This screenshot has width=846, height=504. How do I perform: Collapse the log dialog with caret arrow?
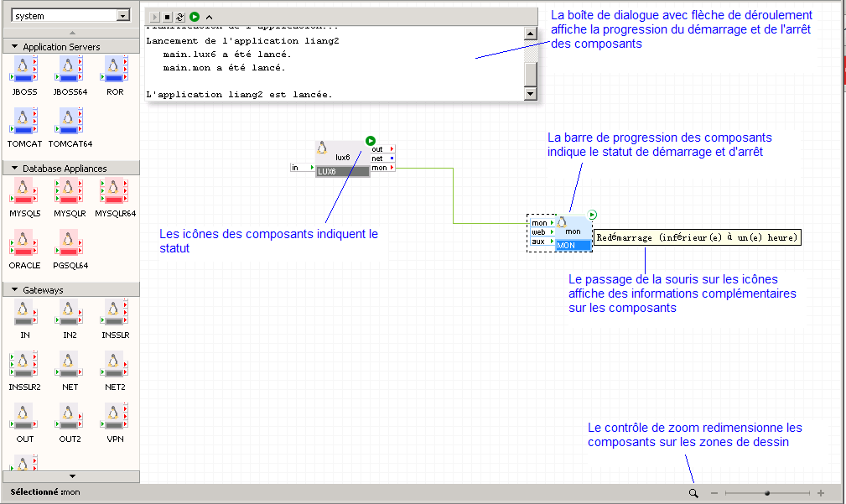(210, 18)
